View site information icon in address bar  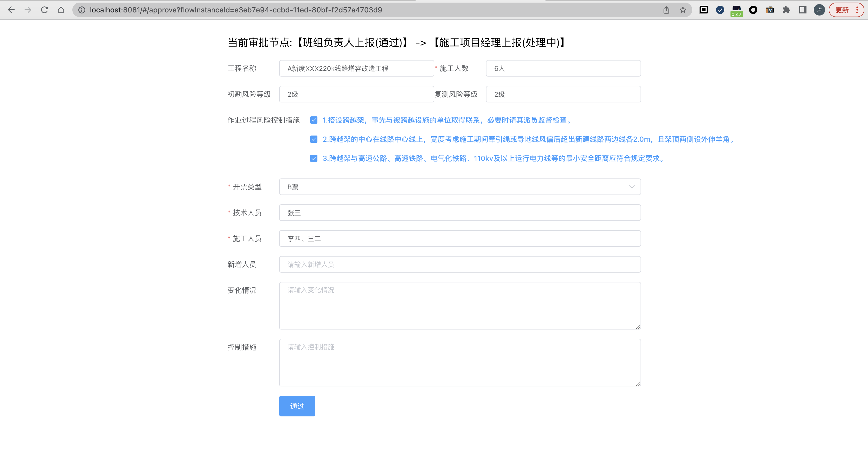(81, 10)
